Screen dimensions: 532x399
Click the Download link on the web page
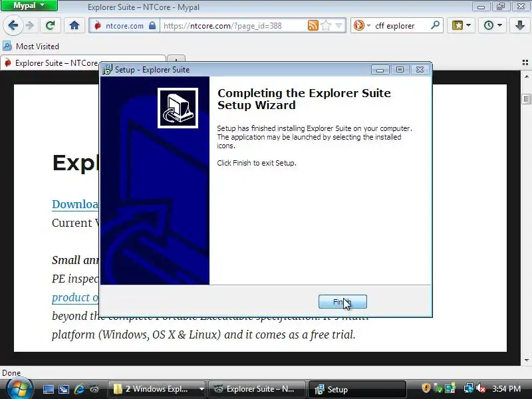click(x=75, y=204)
